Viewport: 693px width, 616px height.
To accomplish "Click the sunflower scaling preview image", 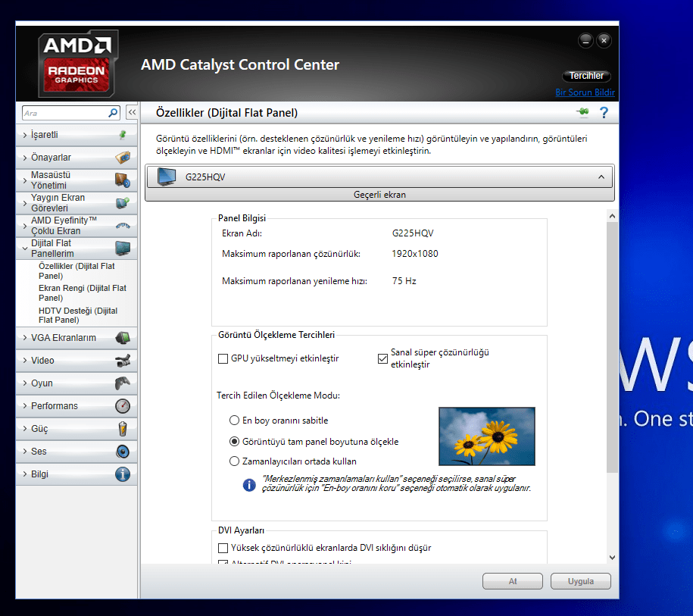I will [x=486, y=436].
